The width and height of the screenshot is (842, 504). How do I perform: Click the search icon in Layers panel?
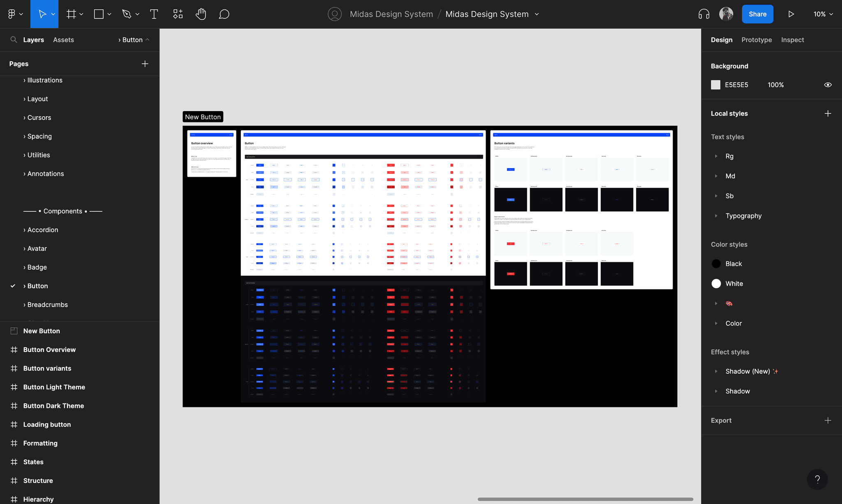tap(14, 39)
